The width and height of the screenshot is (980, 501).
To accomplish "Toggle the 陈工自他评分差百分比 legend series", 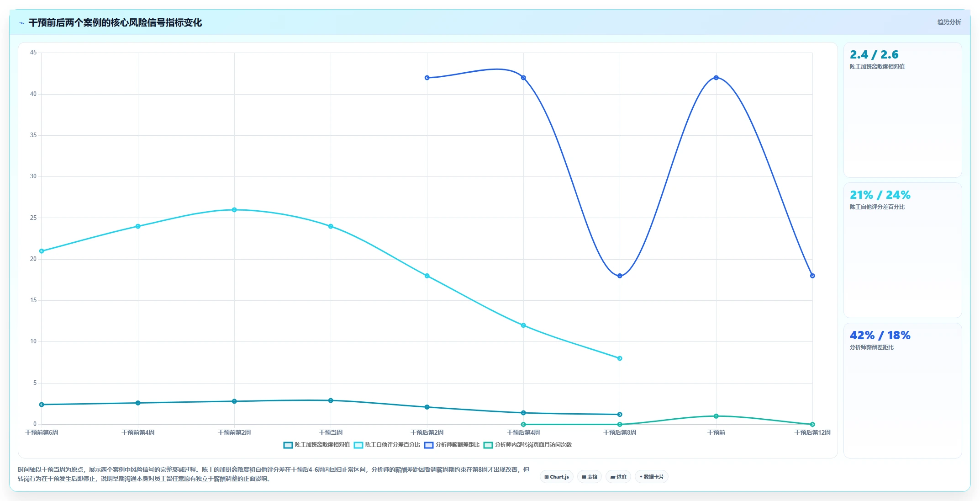I will pyautogui.click(x=387, y=445).
